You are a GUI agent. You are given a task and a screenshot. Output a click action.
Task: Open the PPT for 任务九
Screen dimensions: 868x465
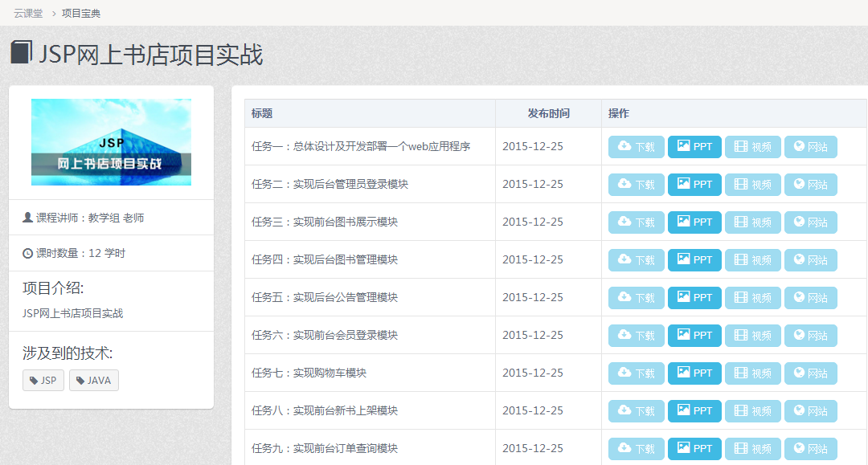point(694,449)
